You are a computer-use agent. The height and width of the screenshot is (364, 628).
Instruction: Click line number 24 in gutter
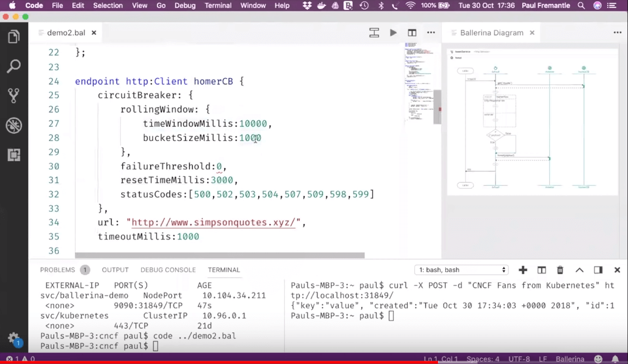(53, 81)
